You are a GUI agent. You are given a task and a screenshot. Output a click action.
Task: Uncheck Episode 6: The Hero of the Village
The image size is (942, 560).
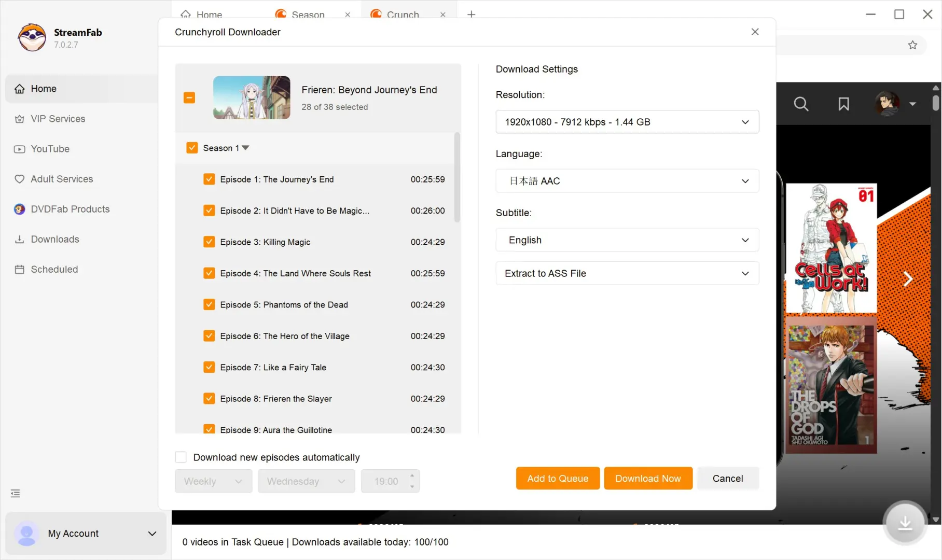click(x=209, y=336)
